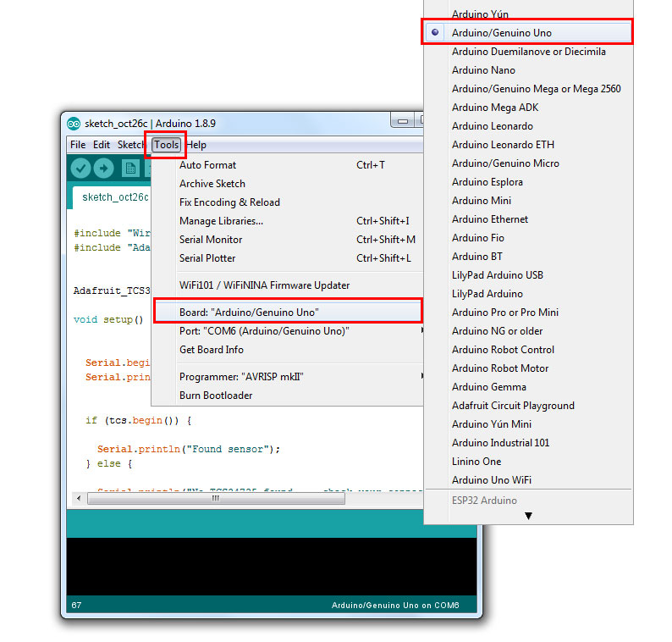Select LilyPad Arduino USB board
This screenshot has height=642, width=672.
point(528,275)
